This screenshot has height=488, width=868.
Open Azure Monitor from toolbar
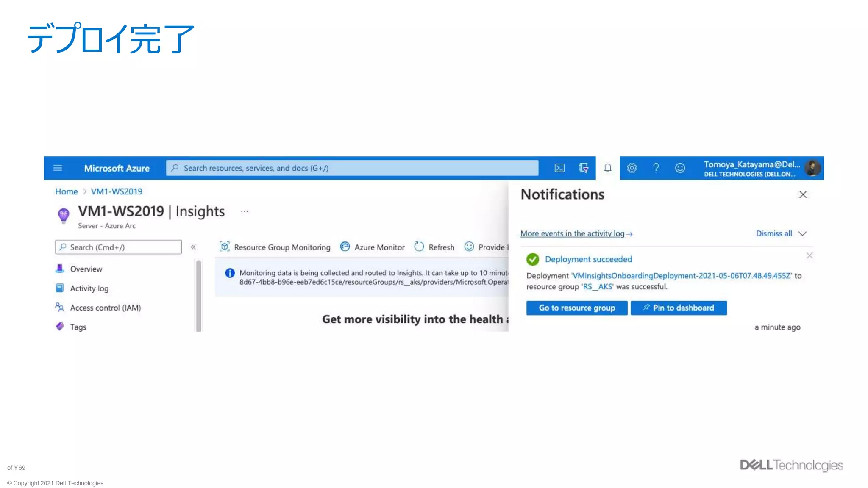click(373, 247)
